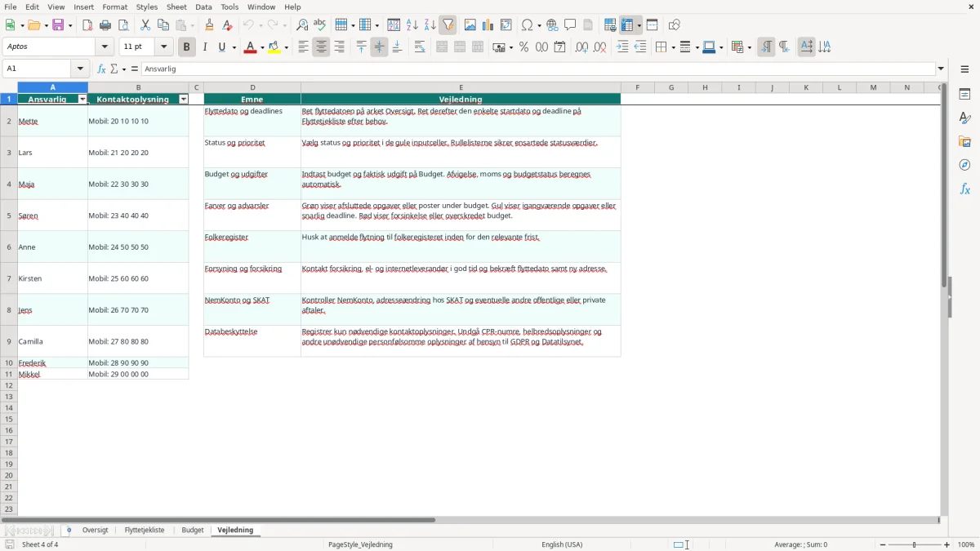Open the sidebar Styles panel
Image resolution: width=980 pixels, height=551 pixels.
[x=964, y=118]
